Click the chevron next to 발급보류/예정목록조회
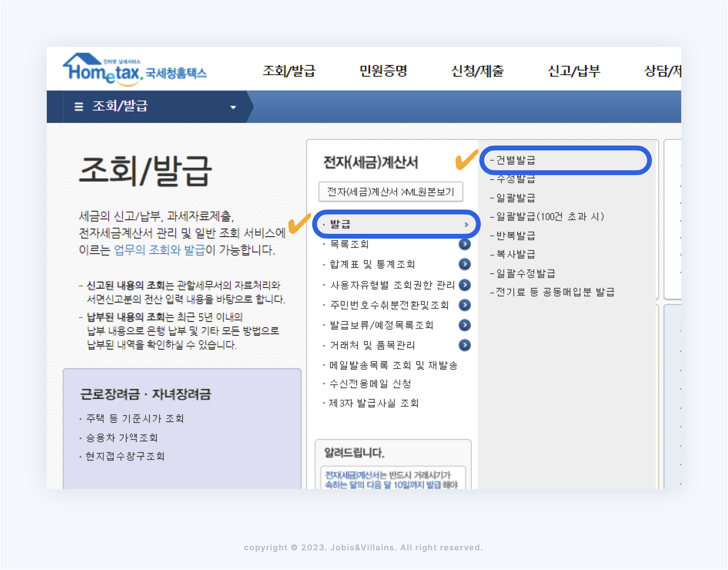 pyautogui.click(x=465, y=325)
